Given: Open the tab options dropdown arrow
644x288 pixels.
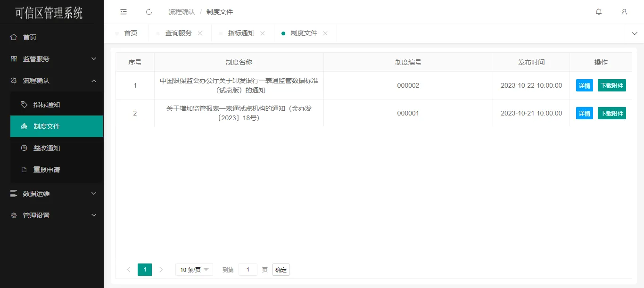Looking at the screenshot, I should [634, 33].
